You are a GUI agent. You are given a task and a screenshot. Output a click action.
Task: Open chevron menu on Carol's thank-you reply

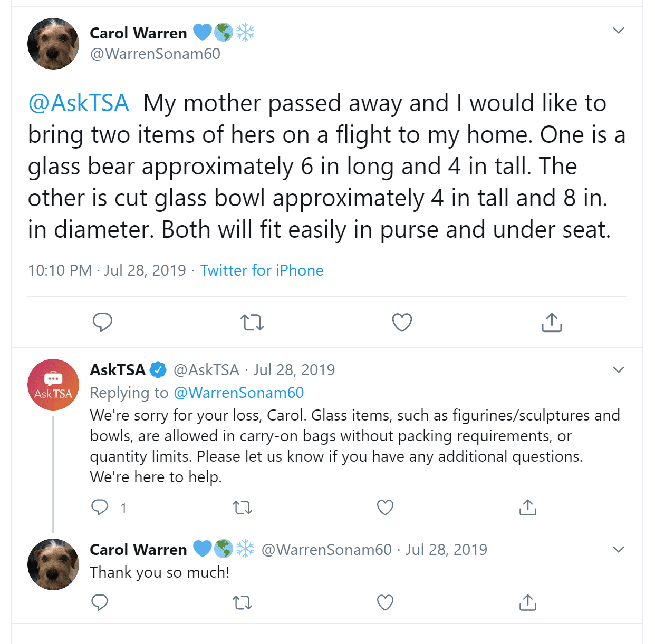pos(619,550)
